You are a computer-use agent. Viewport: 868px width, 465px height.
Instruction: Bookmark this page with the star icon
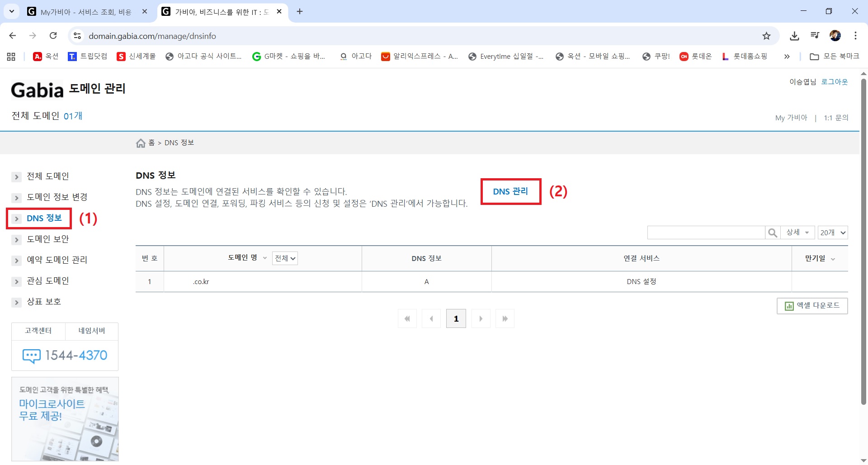(x=766, y=36)
